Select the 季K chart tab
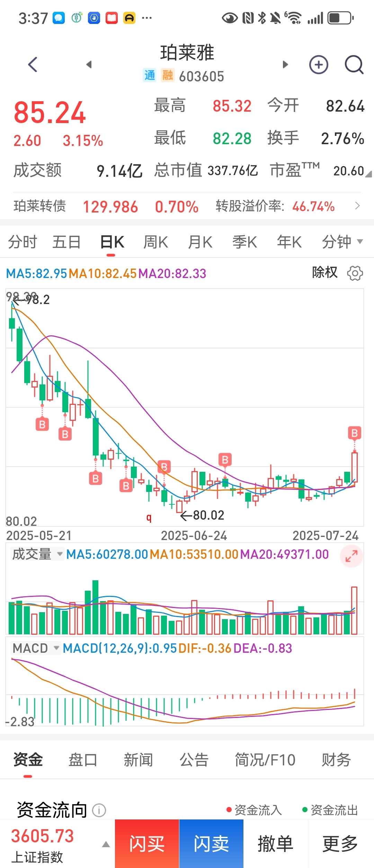The width and height of the screenshot is (374, 868). 244,242
